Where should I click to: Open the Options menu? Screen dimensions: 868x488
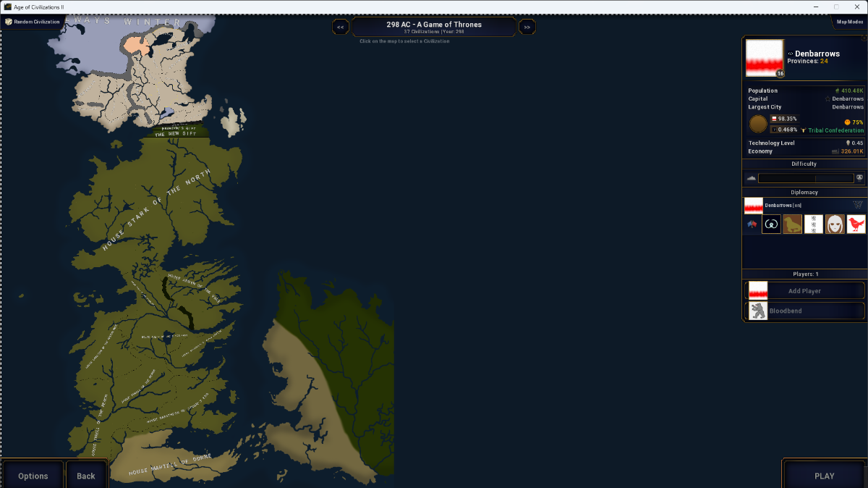pyautogui.click(x=33, y=476)
